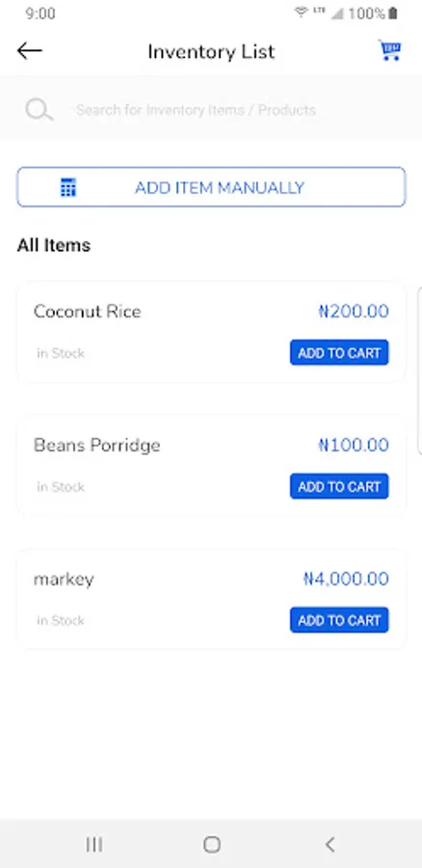This screenshot has height=868, width=422.
Task: Tap the Wi-Fi status icon
Action: pos(301,13)
